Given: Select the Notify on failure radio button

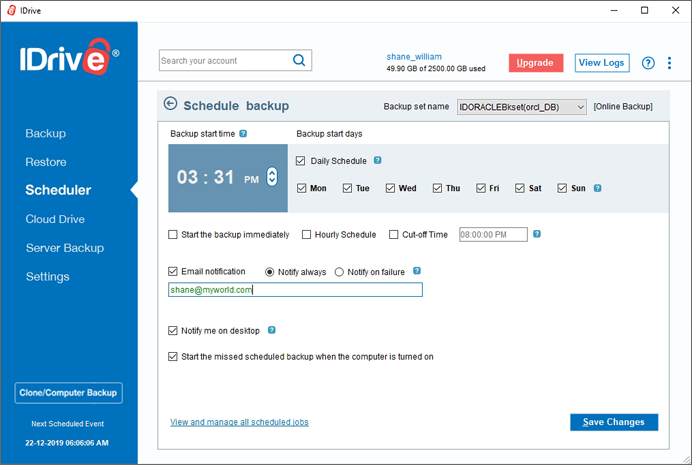Looking at the screenshot, I should [x=339, y=272].
